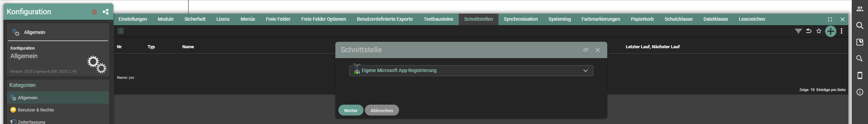Open the Synchronisation tab
This screenshot has width=868, height=124.
520,19
